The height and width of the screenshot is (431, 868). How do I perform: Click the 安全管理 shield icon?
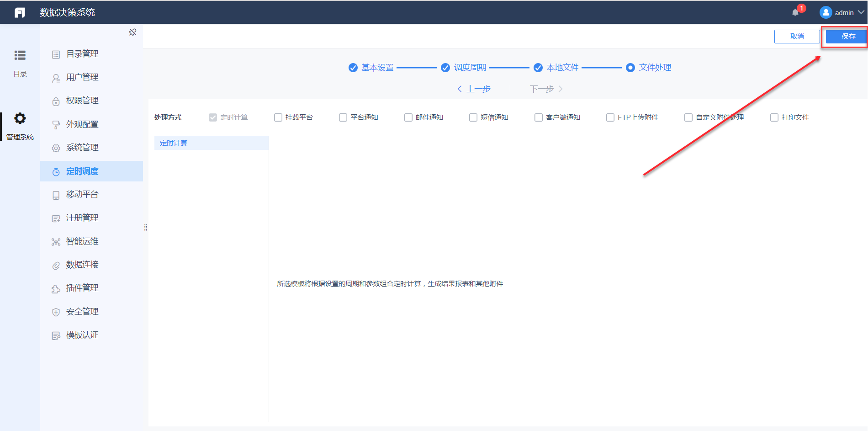coord(56,312)
